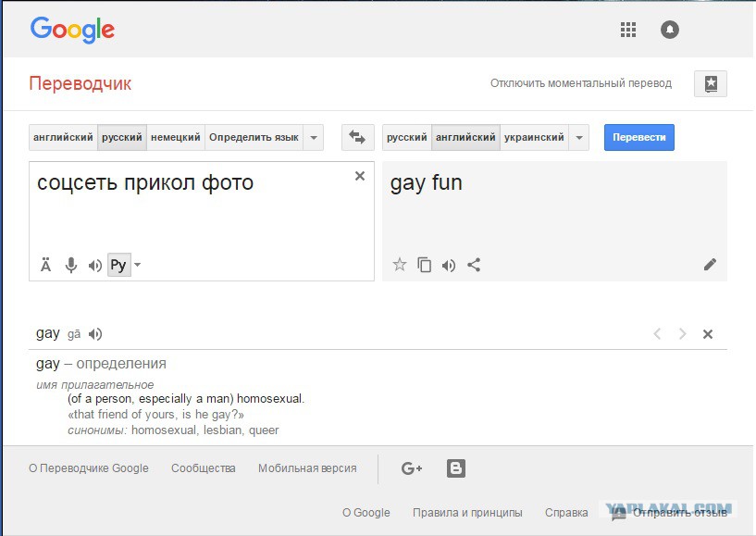Click into the source text box
Image resolution: width=756 pixels, height=536 pixels.
coord(202,221)
